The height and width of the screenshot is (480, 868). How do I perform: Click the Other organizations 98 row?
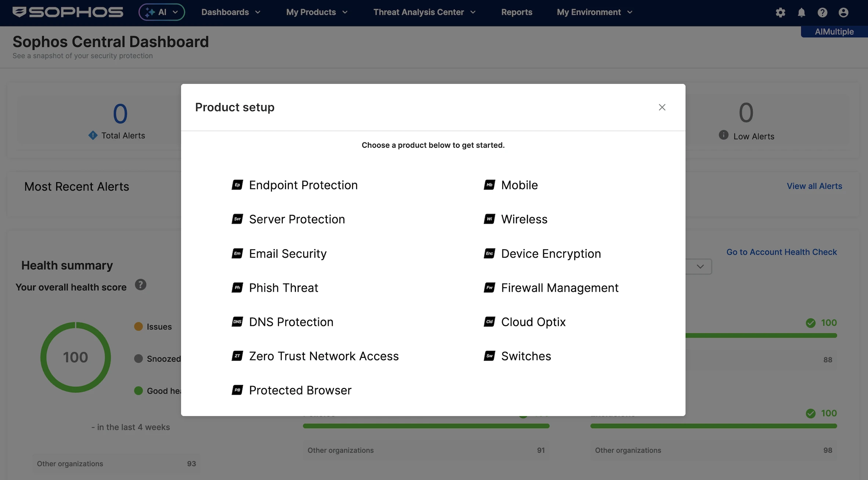click(x=713, y=450)
